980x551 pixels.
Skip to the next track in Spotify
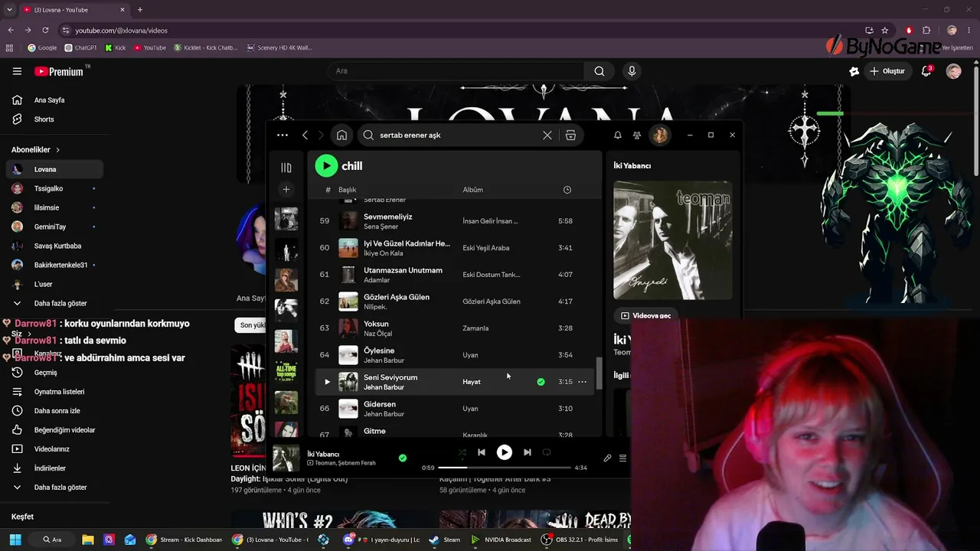(x=527, y=452)
